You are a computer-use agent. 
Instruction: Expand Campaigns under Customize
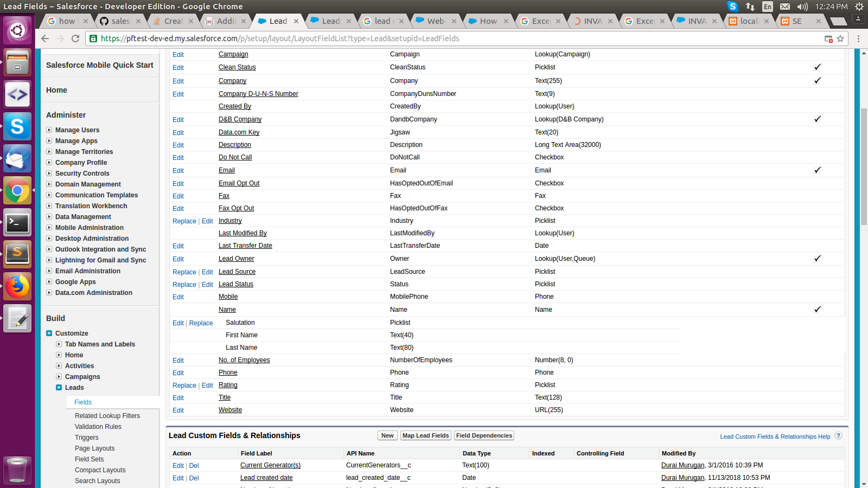coord(59,377)
